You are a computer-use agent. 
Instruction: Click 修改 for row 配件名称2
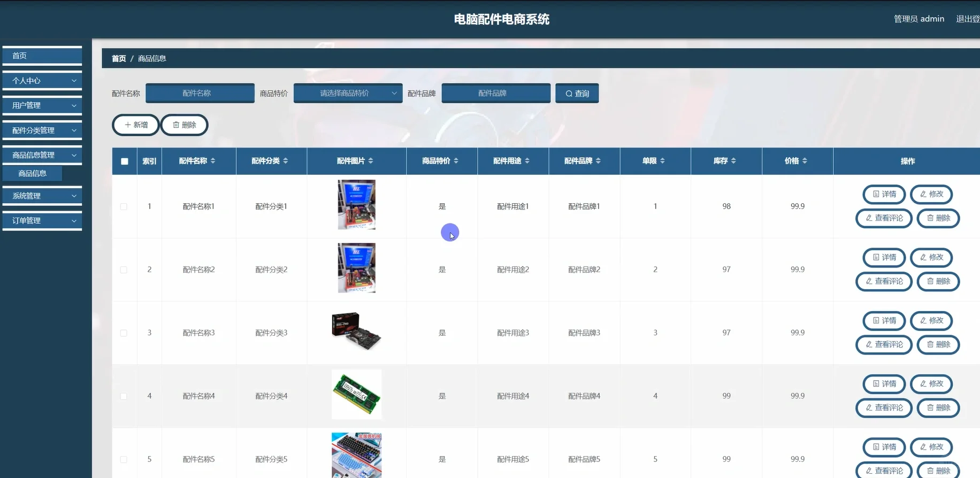(x=931, y=257)
